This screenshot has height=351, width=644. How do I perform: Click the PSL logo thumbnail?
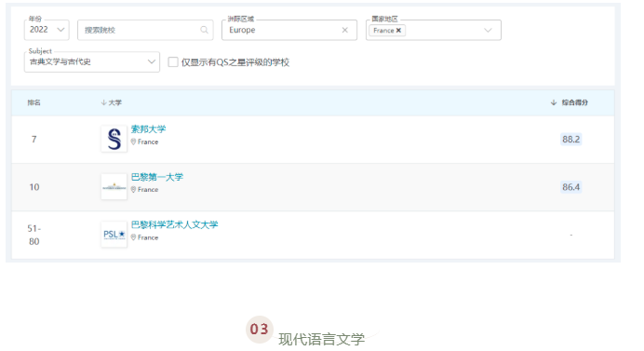114,235
